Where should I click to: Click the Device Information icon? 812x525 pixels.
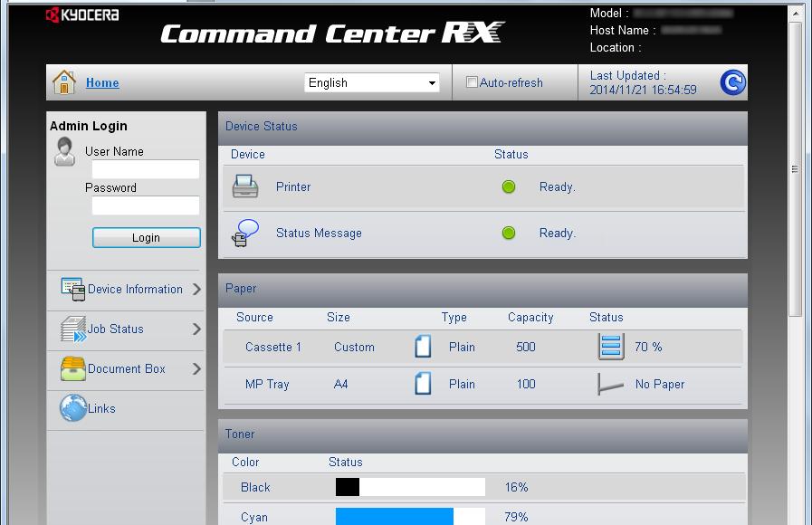(x=72, y=289)
